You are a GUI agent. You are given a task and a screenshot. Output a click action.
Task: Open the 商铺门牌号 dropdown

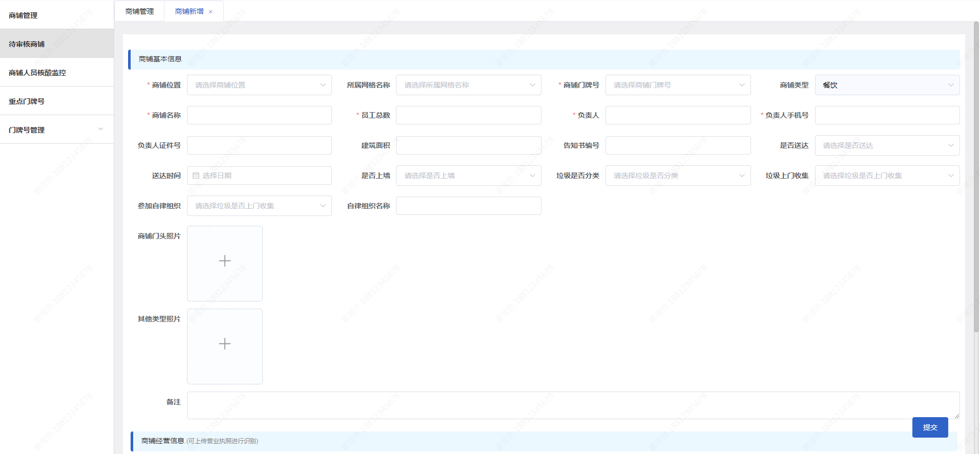(678, 85)
